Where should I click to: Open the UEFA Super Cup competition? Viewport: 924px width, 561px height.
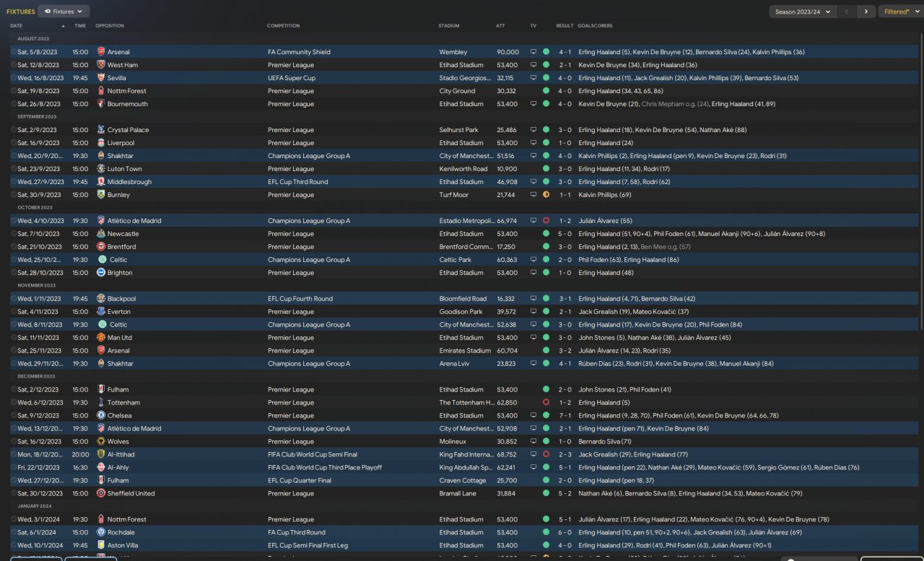point(292,78)
